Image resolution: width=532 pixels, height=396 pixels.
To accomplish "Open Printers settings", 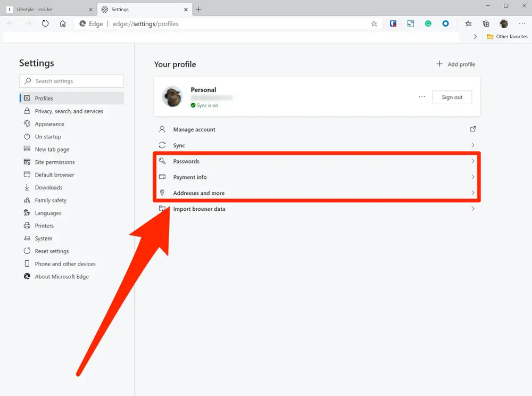I will pyautogui.click(x=72, y=226).
